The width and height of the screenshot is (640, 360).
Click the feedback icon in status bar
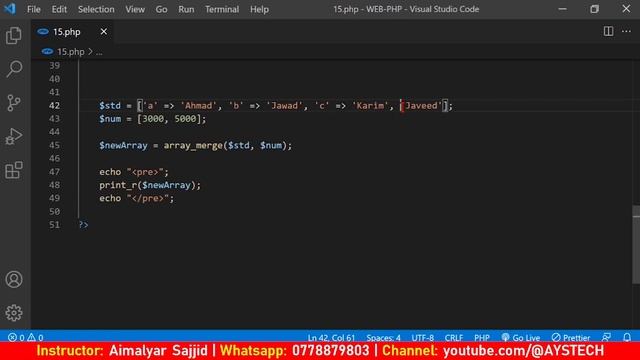607,338
